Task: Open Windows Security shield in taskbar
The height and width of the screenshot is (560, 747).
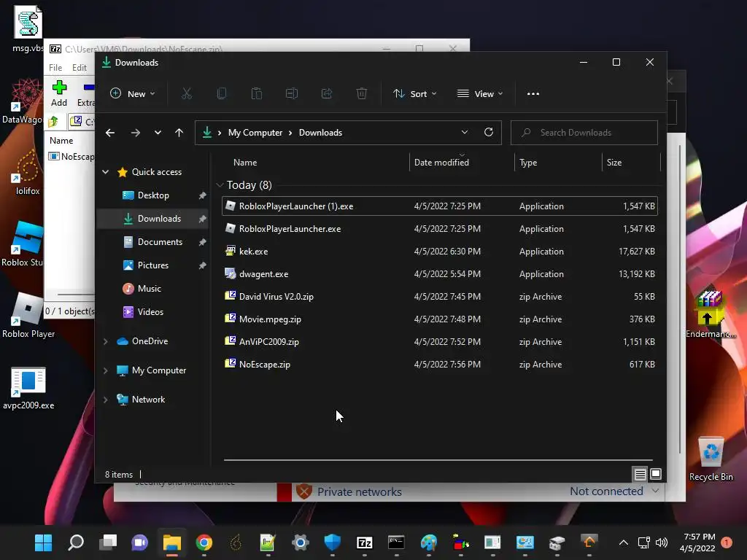Action: coord(333,542)
